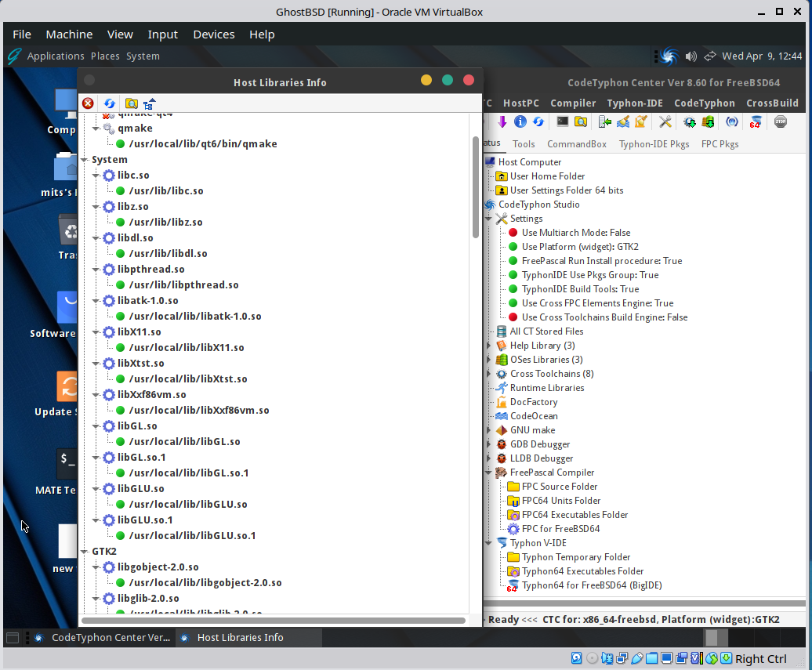Switch to the Tools tab

pyautogui.click(x=524, y=144)
